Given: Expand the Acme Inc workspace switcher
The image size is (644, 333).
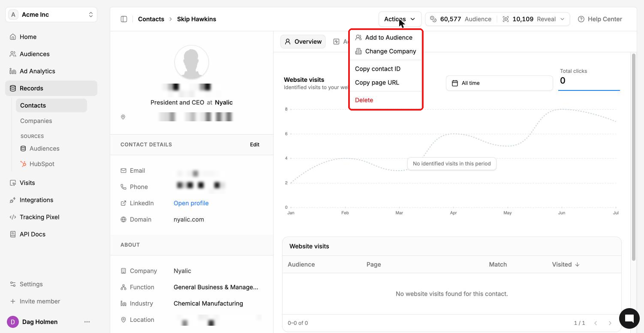Looking at the screenshot, I should click(51, 15).
